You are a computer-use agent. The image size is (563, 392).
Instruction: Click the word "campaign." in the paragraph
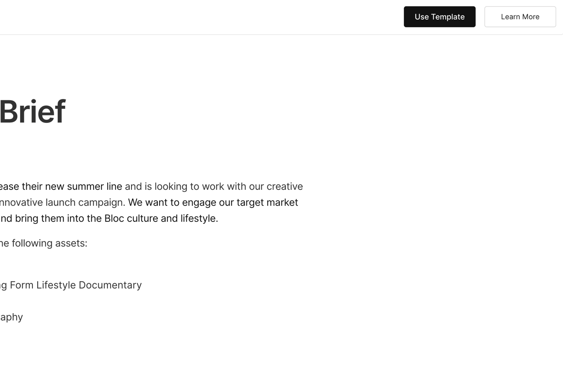pyautogui.click(x=102, y=202)
